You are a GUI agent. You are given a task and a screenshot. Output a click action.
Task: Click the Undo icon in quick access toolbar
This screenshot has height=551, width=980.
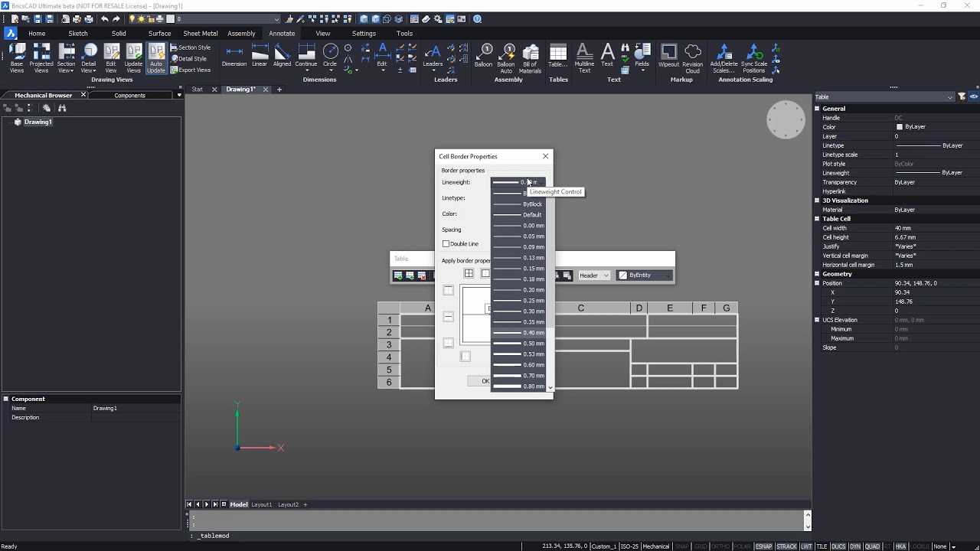coord(105,19)
